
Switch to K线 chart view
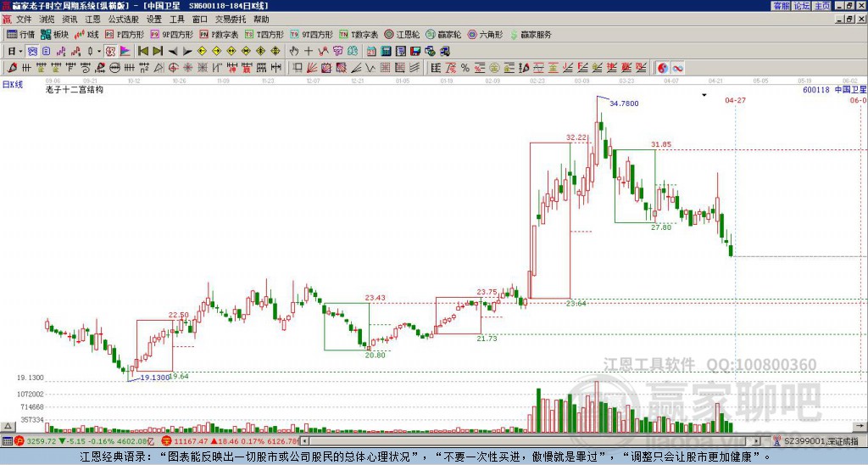86,34
